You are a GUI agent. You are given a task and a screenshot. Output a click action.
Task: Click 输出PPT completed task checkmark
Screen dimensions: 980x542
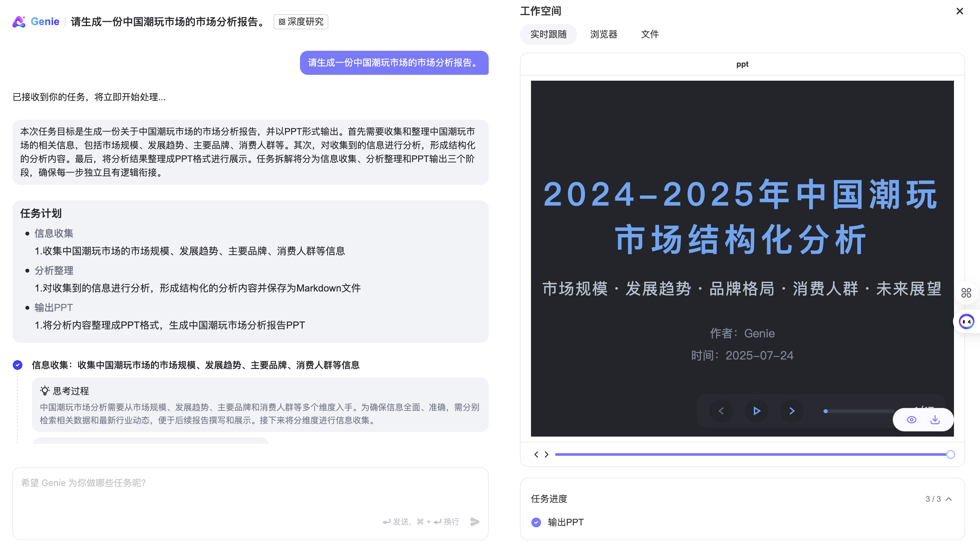tap(536, 522)
